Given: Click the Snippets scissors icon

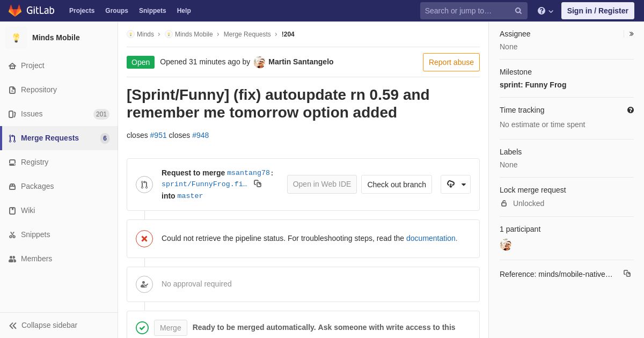Looking at the screenshot, I should (12, 235).
